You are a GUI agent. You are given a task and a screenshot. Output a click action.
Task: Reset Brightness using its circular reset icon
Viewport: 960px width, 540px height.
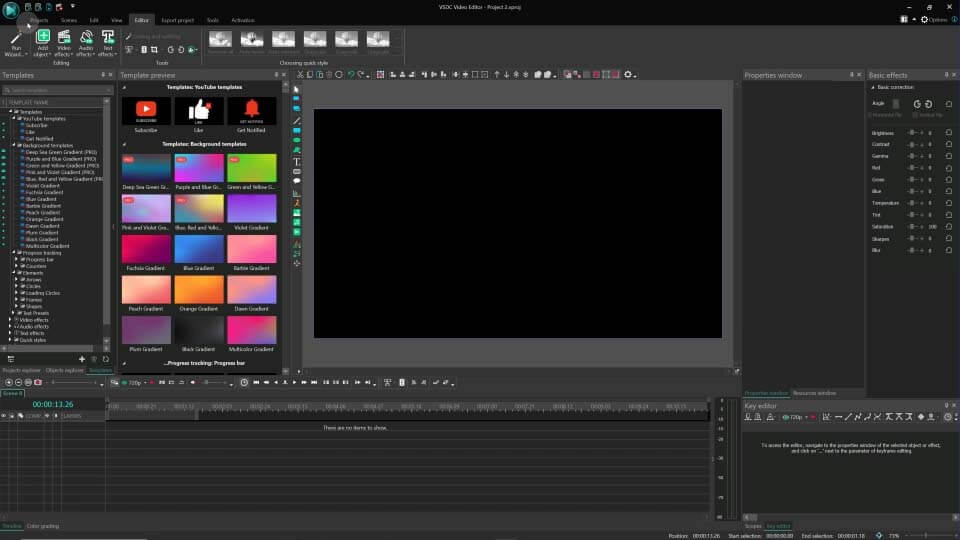pos(948,132)
